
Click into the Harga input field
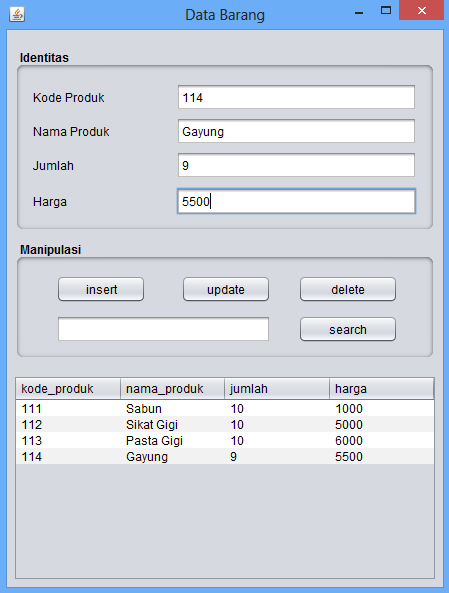(296, 201)
